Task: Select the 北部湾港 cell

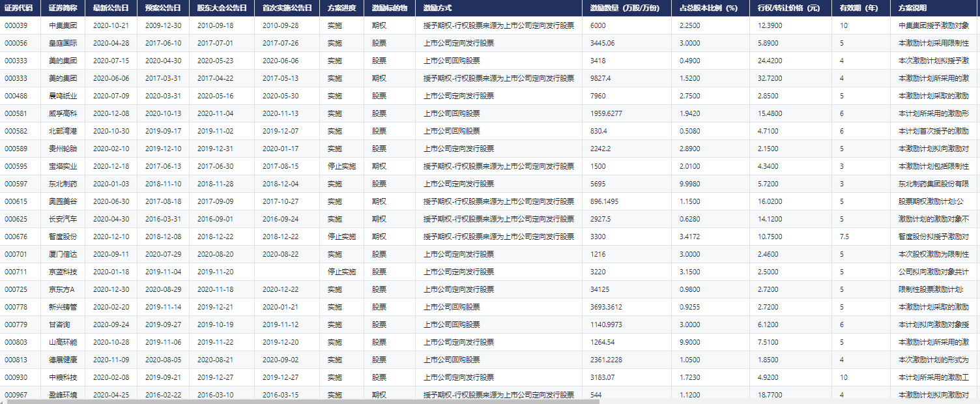Action: click(63, 131)
